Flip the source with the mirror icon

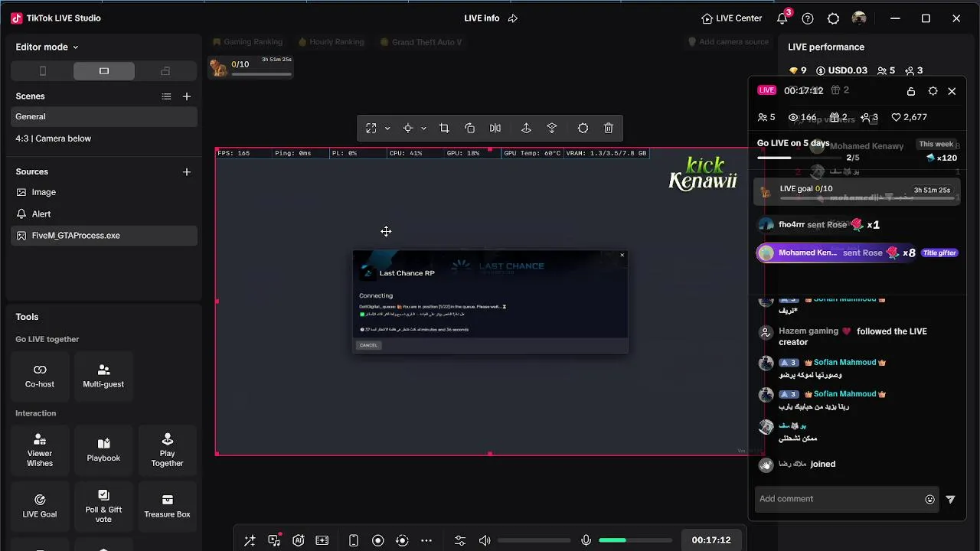click(495, 129)
